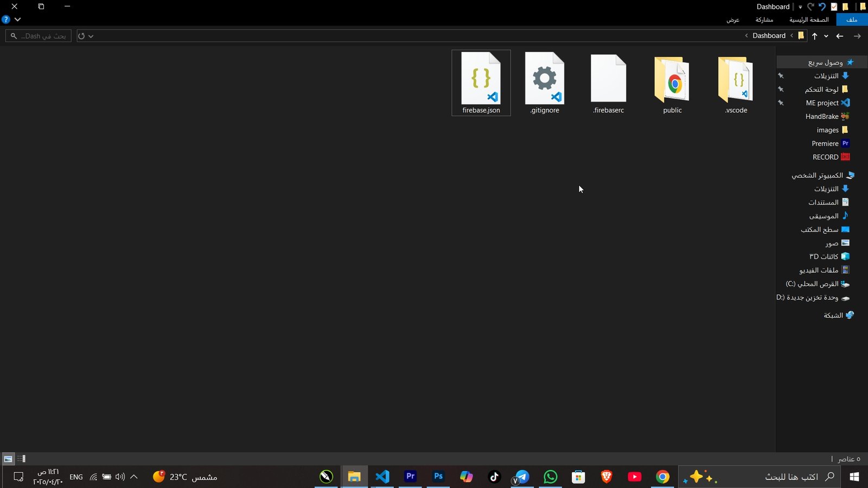Open سطح المكتب in the navigation pane
Viewport: 868px width, 488px height.
click(x=825, y=229)
